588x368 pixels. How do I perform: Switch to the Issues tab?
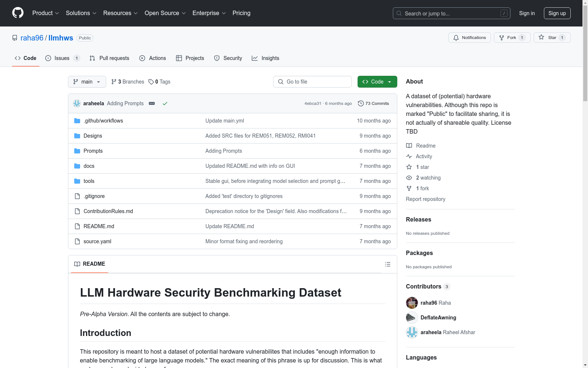(x=62, y=58)
